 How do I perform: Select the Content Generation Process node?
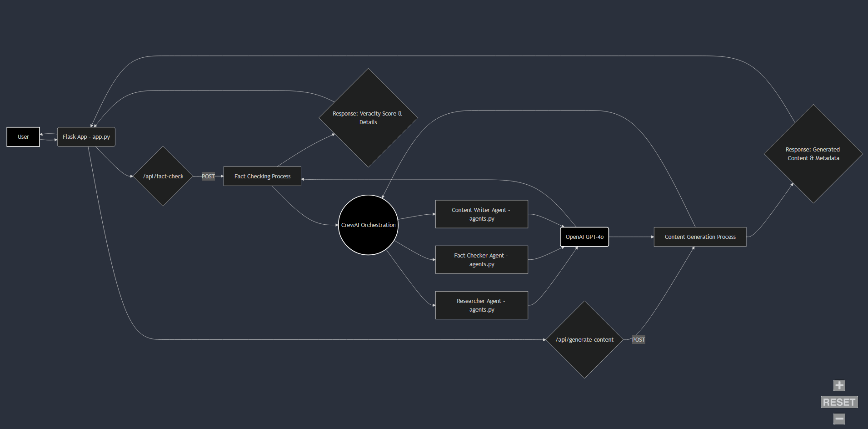[699, 237]
